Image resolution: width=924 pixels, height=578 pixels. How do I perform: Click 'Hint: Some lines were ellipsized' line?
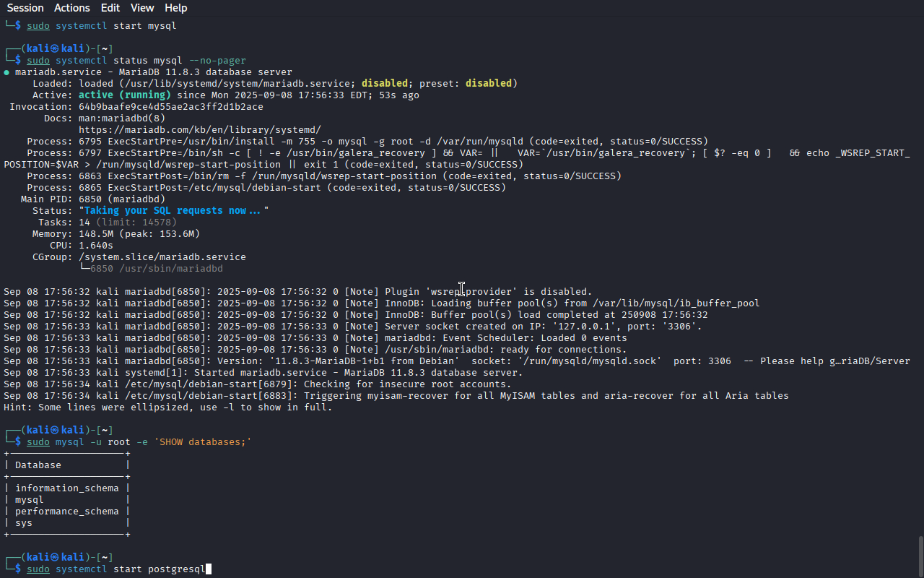pyautogui.click(x=168, y=407)
